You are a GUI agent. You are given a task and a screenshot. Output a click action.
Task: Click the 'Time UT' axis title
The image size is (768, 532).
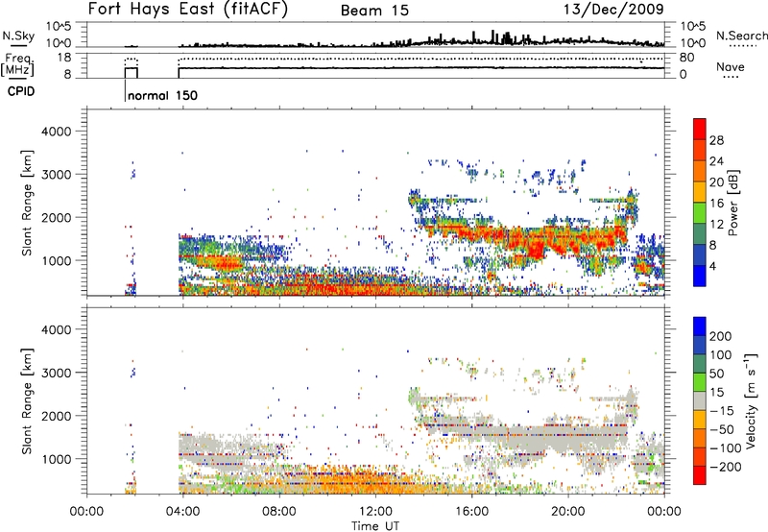click(375, 526)
